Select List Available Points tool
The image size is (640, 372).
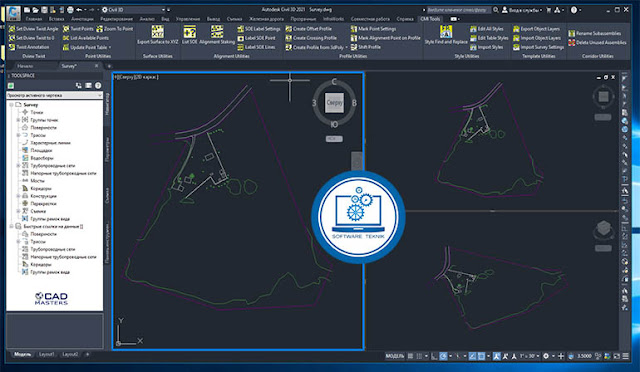tap(86, 38)
